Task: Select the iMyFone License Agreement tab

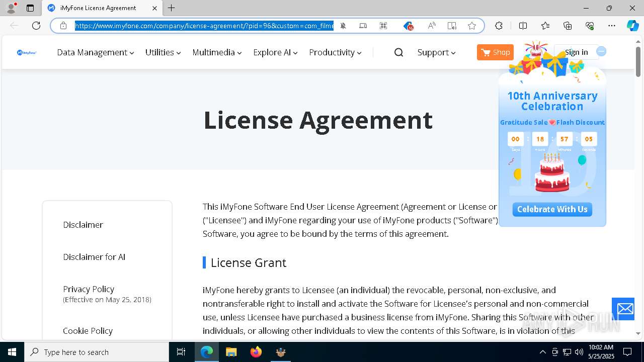Action: pos(102,8)
